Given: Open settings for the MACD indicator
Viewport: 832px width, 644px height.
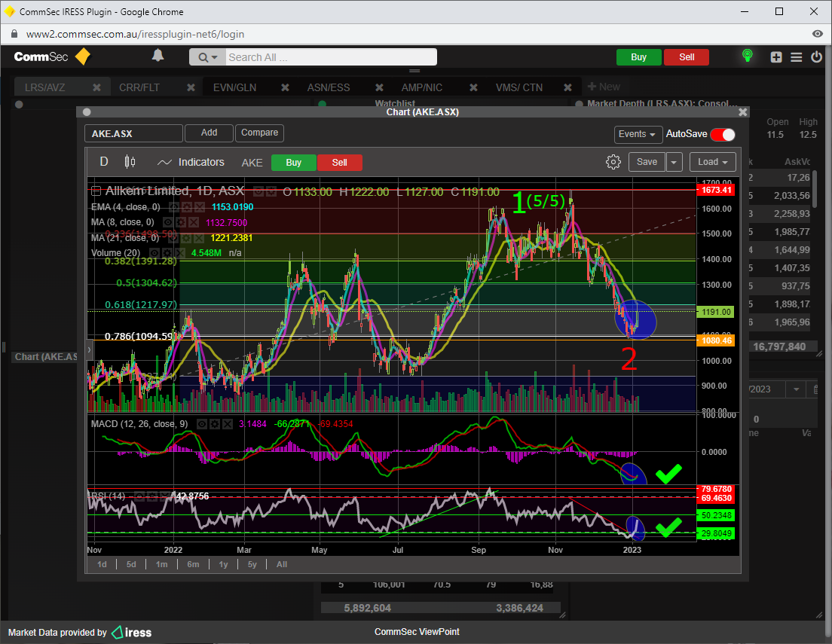Looking at the screenshot, I should 214,424.
